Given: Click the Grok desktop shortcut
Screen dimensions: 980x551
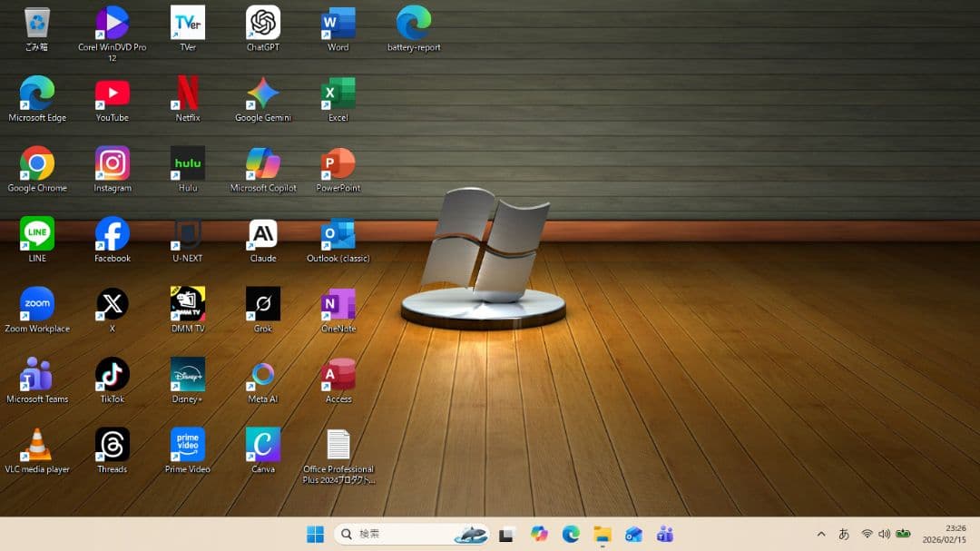Looking at the screenshot, I should [x=263, y=304].
